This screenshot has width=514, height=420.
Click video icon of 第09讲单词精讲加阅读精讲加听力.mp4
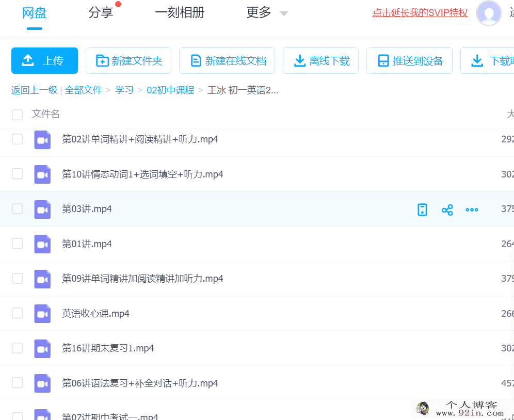tap(43, 279)
